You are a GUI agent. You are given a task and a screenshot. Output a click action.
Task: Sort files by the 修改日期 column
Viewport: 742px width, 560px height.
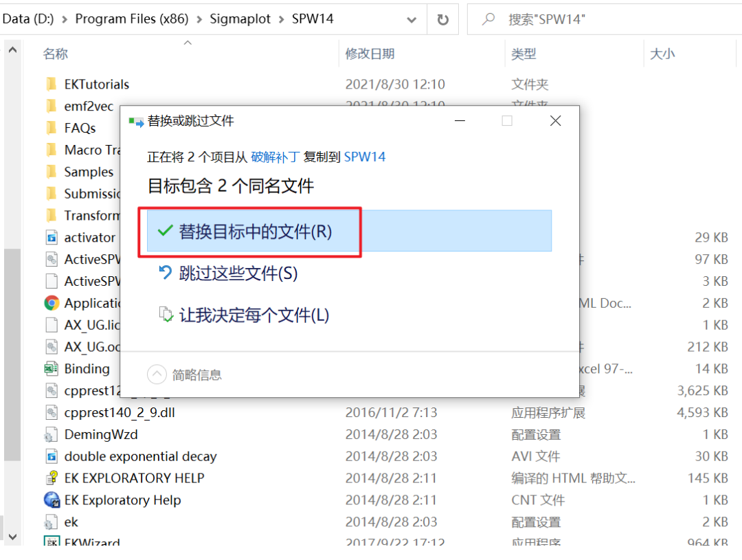[370, 54]
